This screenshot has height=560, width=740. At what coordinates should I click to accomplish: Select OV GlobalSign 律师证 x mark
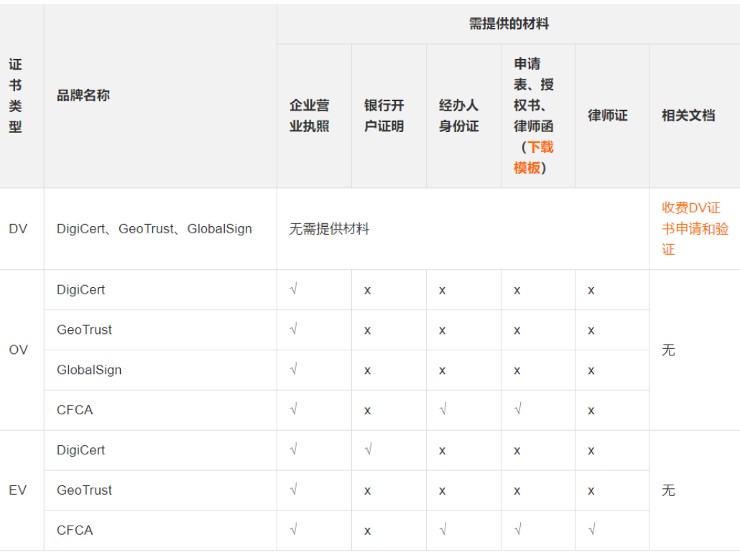point(591,370)
